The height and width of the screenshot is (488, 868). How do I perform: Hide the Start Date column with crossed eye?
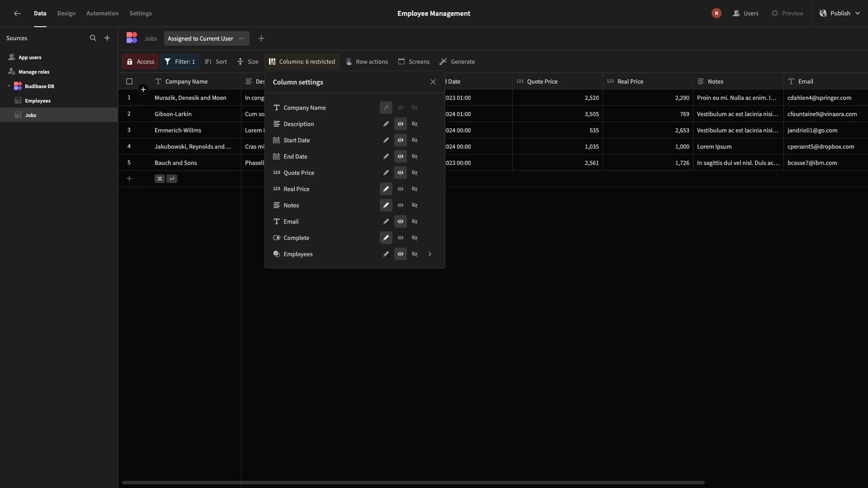click(415, 140)
